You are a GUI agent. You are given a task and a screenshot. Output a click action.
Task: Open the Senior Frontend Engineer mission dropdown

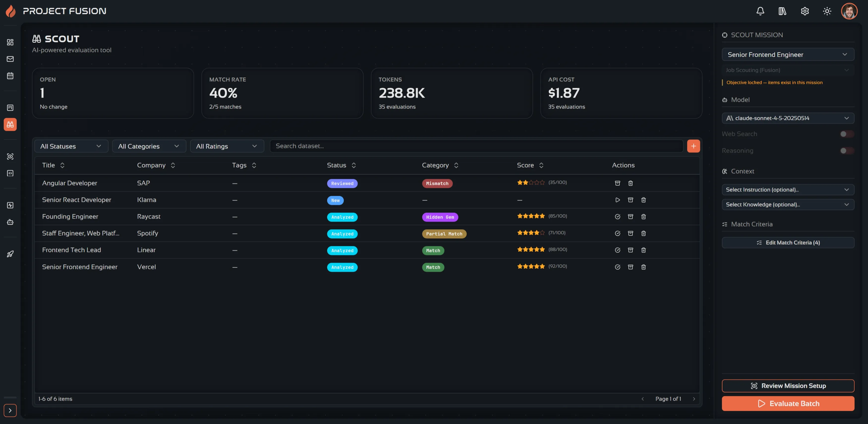pyautogui.click(x=788, y=54)
